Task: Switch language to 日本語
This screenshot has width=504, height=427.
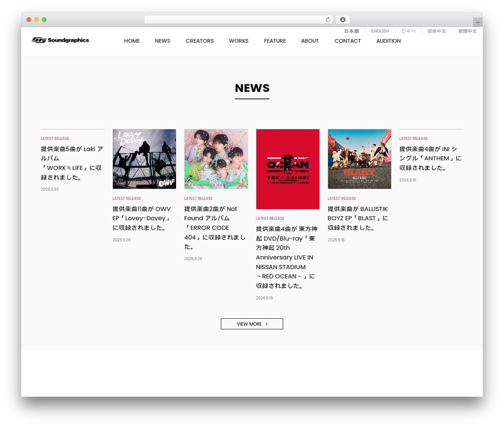Action: tap(352, 31)
